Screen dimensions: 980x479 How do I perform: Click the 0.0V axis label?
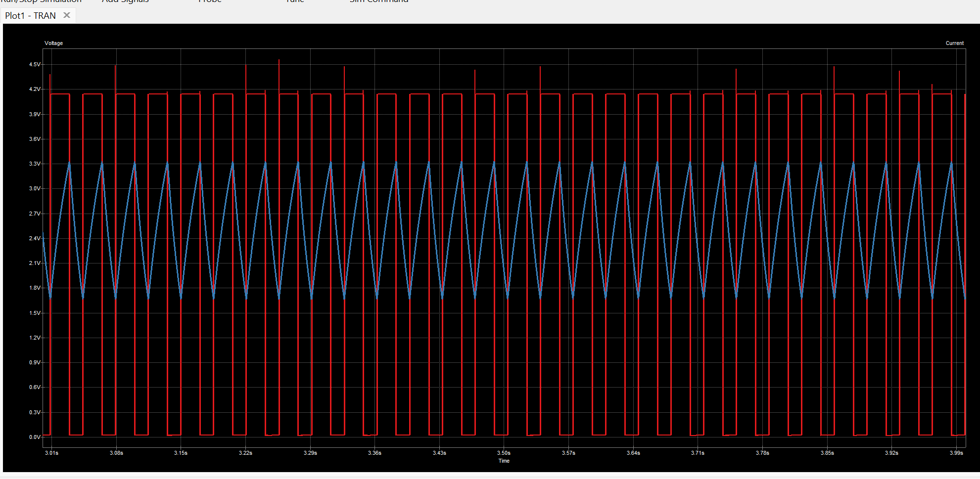(x=35, y=437)
